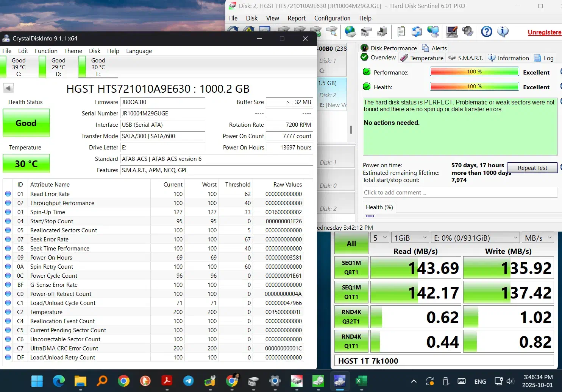The height and width of the screenshot is (392, 562).
Task: Open the test count dropdown showing 5
Action: click(x=380, y=238)
